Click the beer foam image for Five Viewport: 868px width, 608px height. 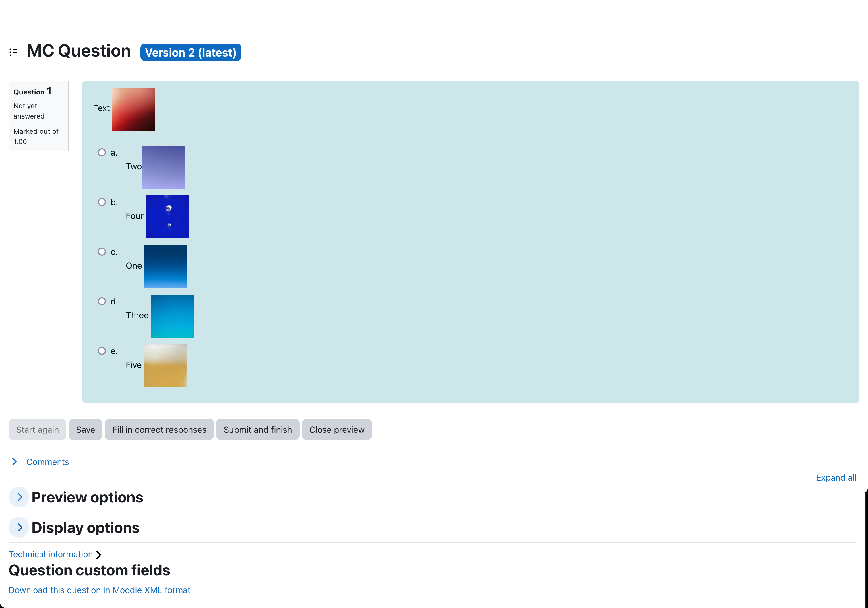(166, 366)
